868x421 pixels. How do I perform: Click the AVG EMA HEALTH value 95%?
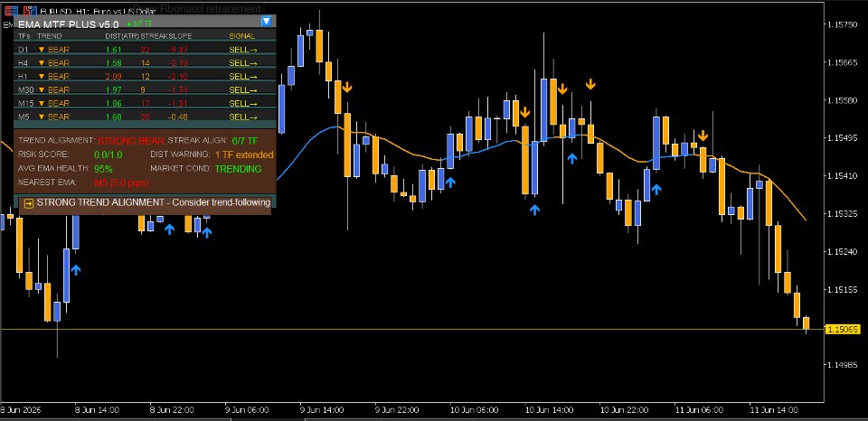click(x=103, y=169)
